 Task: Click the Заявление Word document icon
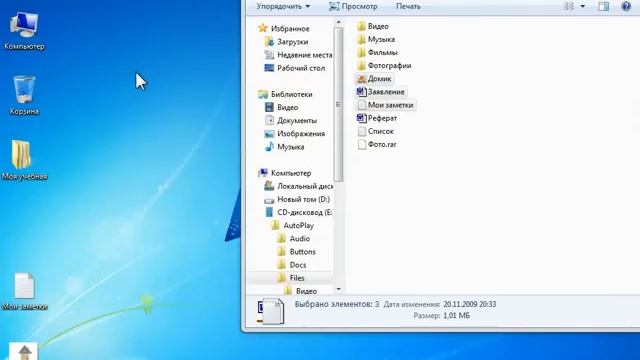pyautogui.click(x=361, y=92)
